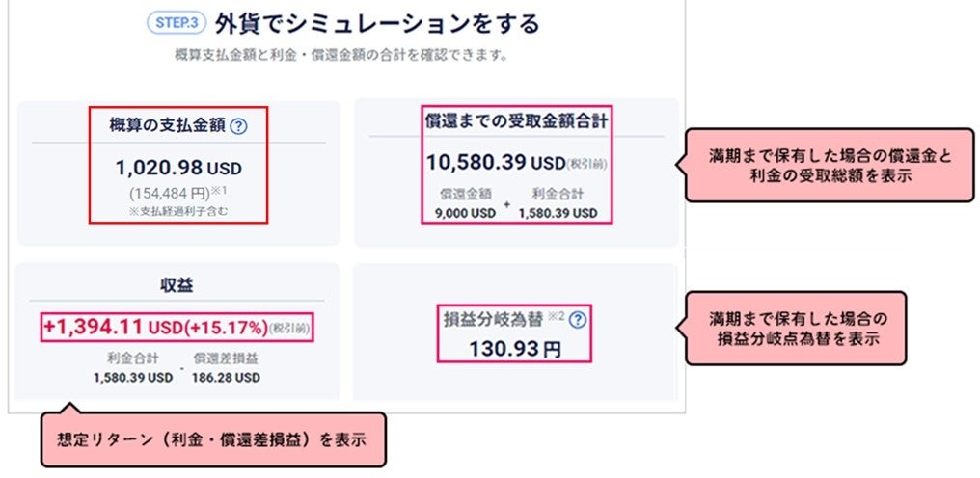Click 利金合計 under the 収益 card

tap(133, 367)
